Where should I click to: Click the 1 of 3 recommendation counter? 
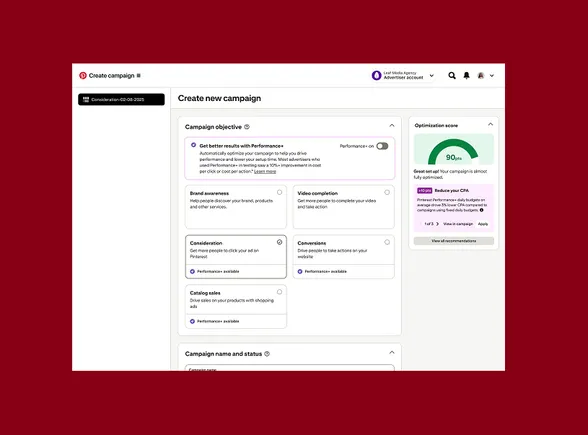(x=429, y=224)
